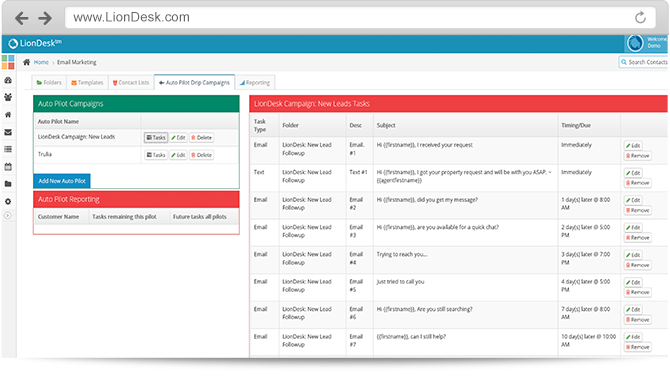The width and height of the screenshot is (670, 380).
Task: Remove the Email #4 task row
Action: click(x=638, y=265)
